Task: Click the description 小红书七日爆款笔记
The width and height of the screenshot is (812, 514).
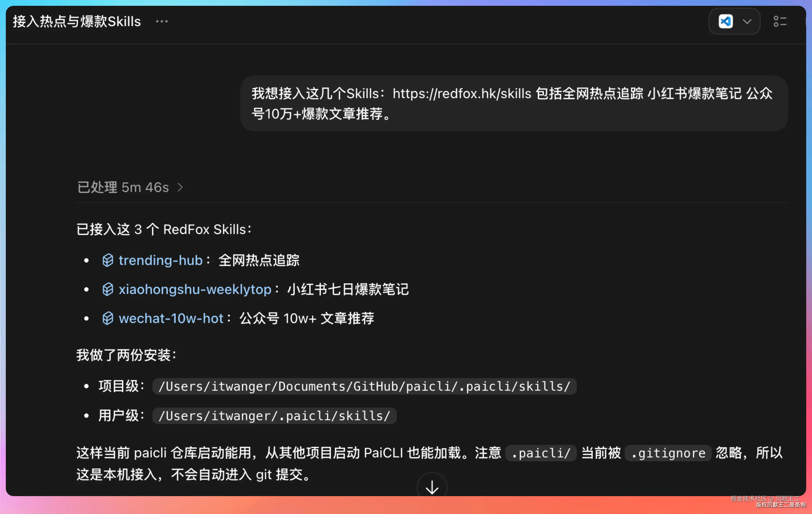Action: tap(348, 289)
